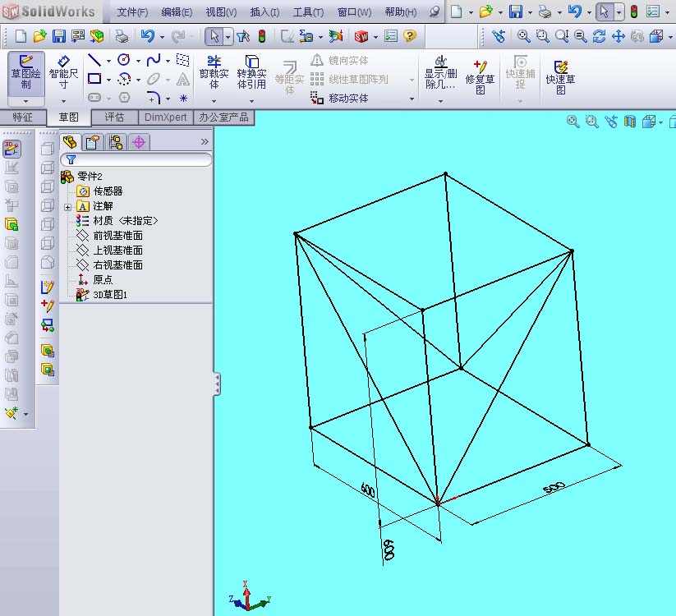
Task: Expand the 智能尺寸 dropdown arrow
Action: point(63,101)
